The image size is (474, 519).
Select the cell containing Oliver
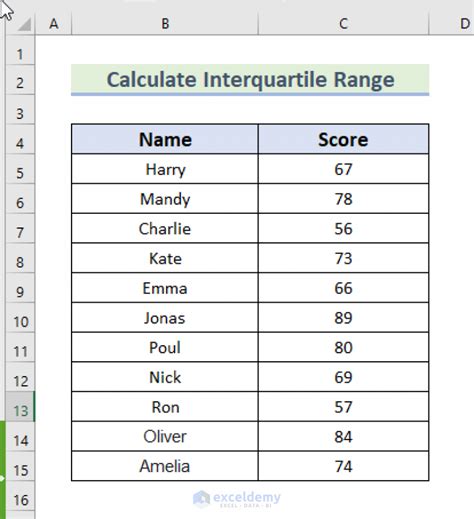click(x=165, y=436)
